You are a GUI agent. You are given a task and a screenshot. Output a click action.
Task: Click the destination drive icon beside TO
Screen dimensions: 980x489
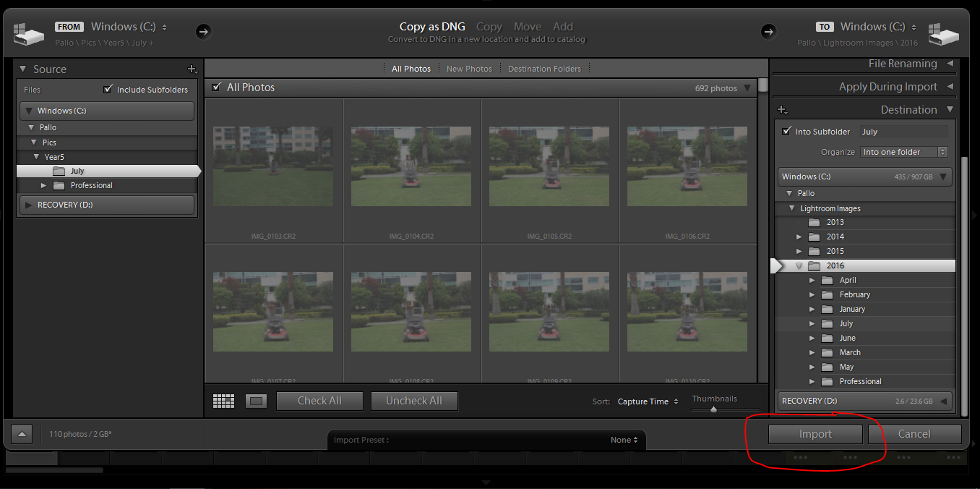944,33
